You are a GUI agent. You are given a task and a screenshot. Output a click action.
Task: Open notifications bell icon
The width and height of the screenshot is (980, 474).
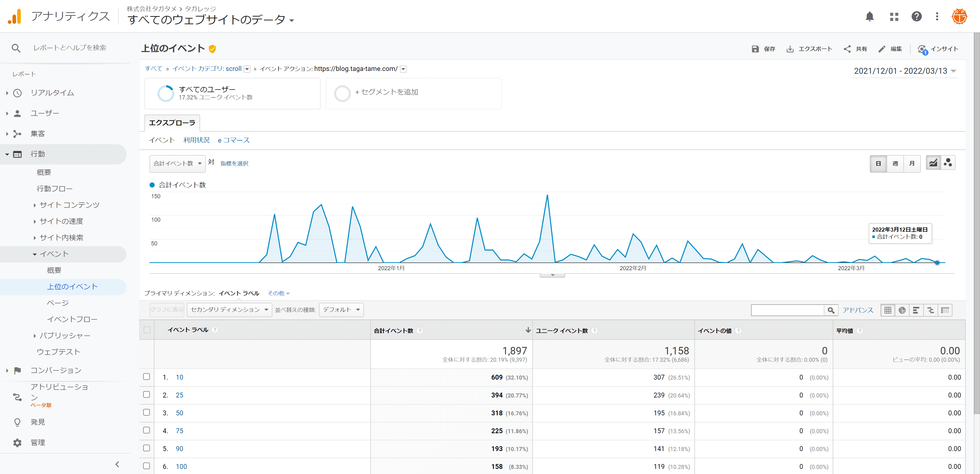[x=870, y=16]
